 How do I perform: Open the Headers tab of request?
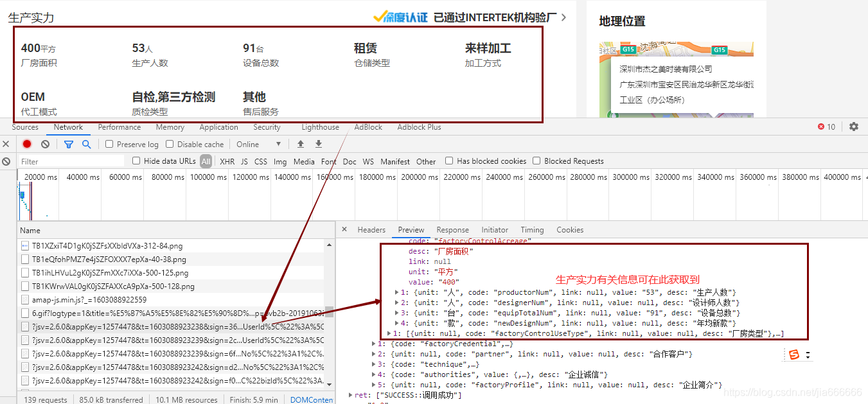point(371,230)
